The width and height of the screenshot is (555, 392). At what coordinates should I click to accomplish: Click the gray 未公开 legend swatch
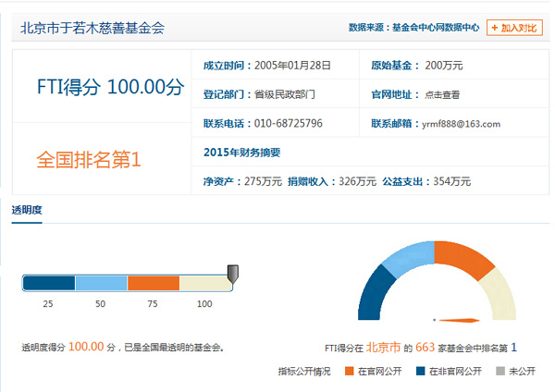[500, 371]
